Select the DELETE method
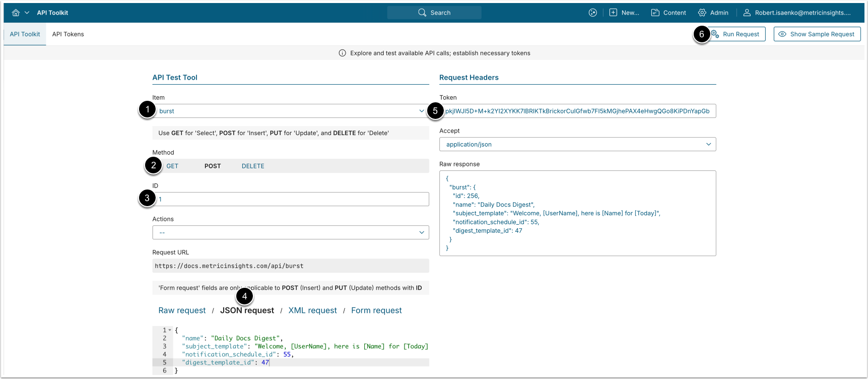This screenshot has width=868, height=379. click(253, 166)
